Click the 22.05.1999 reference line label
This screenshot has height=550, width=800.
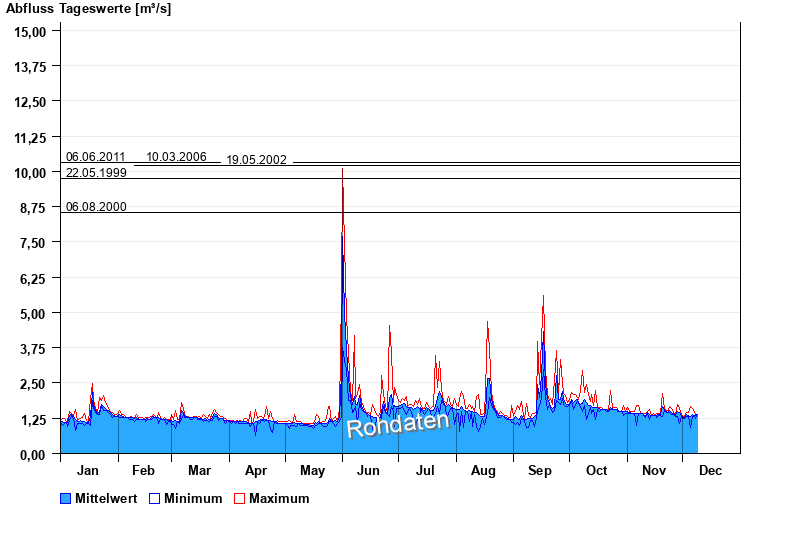[95, 173]
